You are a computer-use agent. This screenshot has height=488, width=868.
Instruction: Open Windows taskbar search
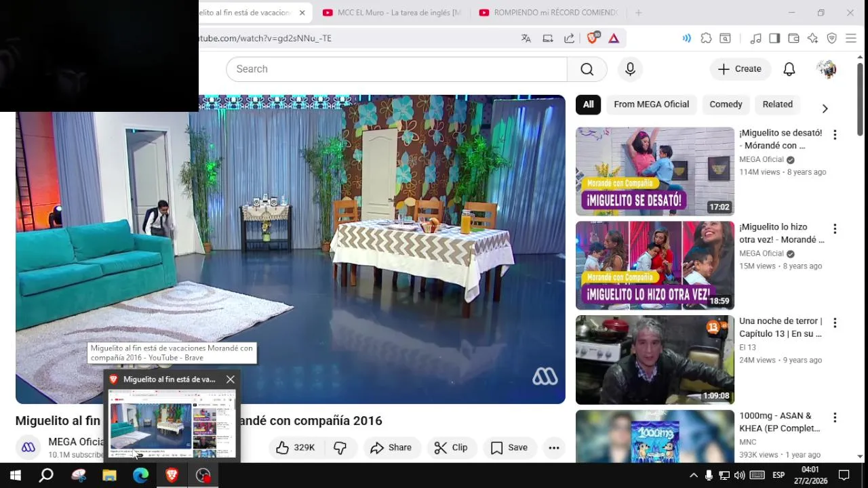pyautogui.click(x=46, y=475)
